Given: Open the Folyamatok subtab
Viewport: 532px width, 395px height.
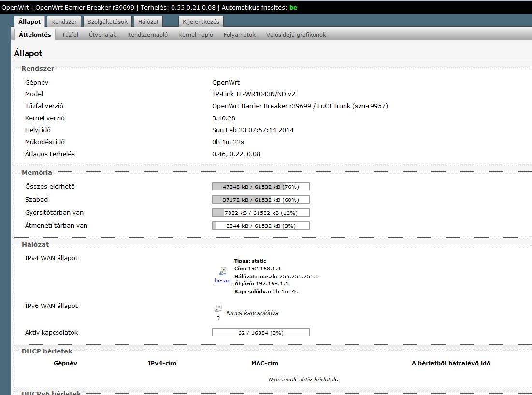Looking at the screenshot, I should point(240,35).
